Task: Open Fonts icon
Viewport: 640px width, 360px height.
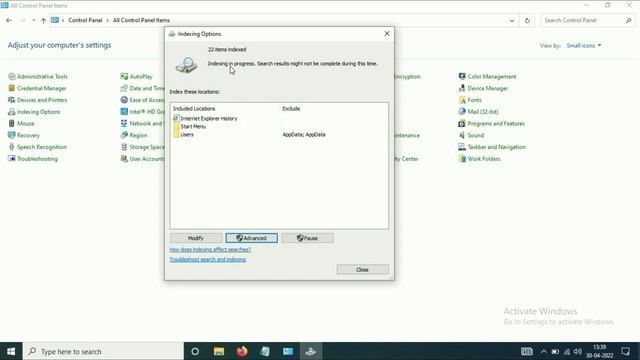Action: pyautogui.click(x=462, y=100)
